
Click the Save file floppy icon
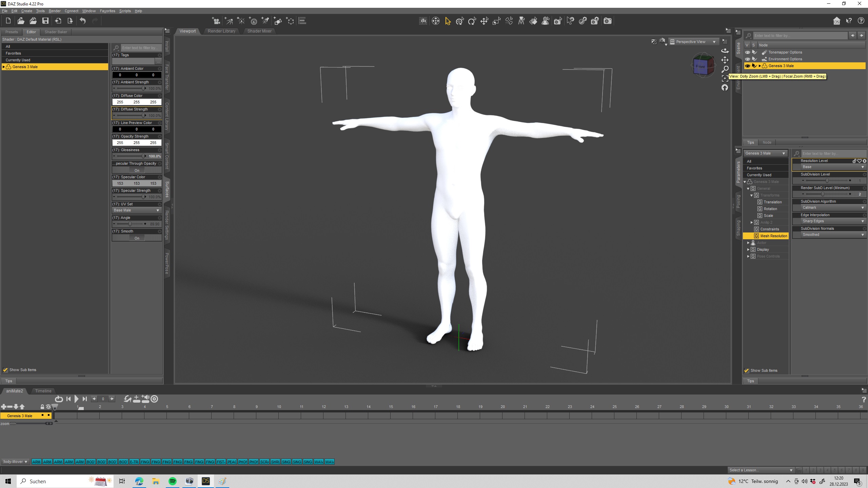pyautogui.click(x=45, y=21)
